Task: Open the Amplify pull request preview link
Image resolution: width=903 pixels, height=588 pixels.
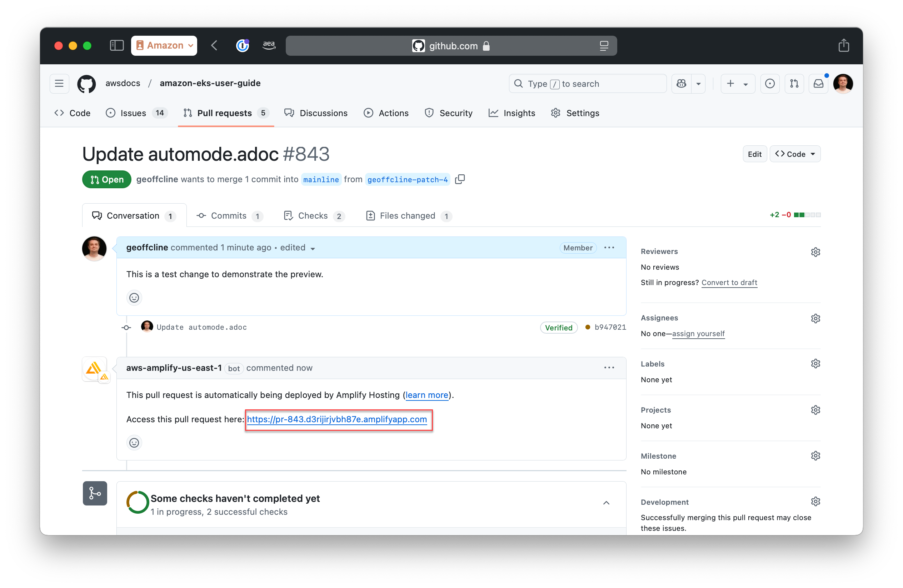Action: coord(337,420)
